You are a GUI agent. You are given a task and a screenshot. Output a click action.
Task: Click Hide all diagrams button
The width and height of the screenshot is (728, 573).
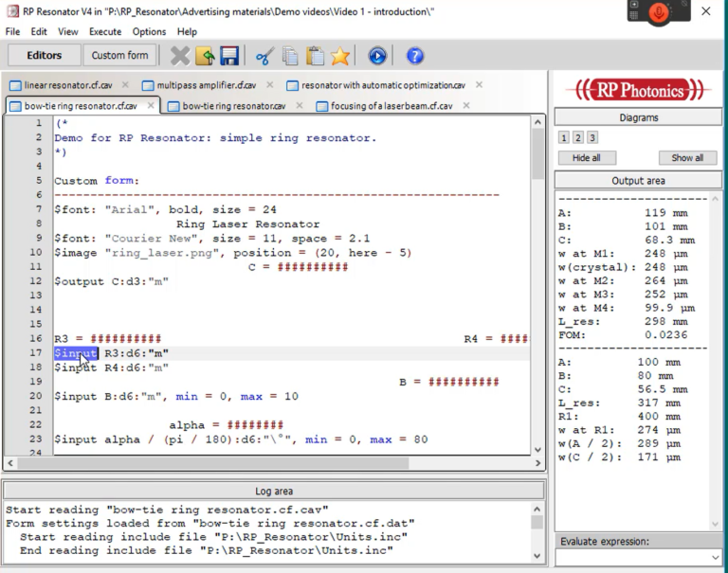[x=587, y=158]
